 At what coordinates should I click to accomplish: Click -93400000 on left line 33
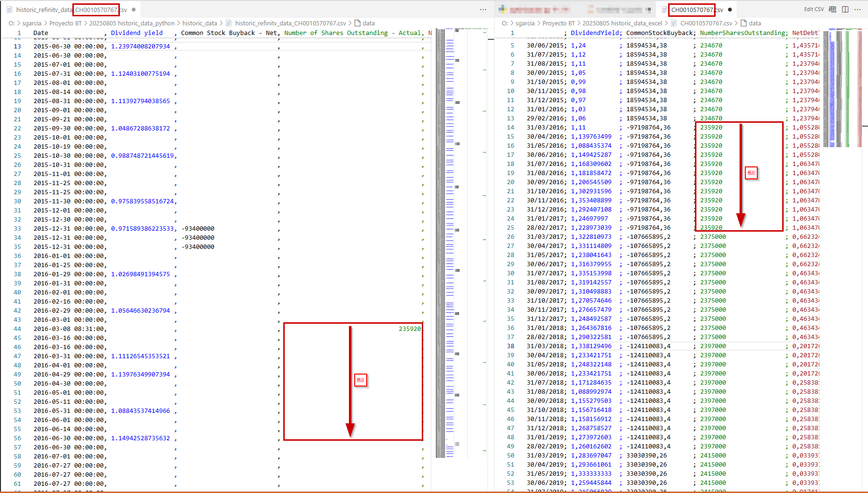pyautogui.click(x=198, y=229)
